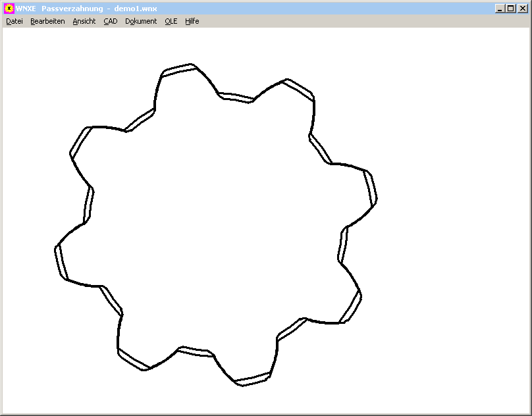Image resolution: width=532 pixels, height=416 pixels.
Task: Click empty canvas area right of the gear
Action: coord(454,224)
